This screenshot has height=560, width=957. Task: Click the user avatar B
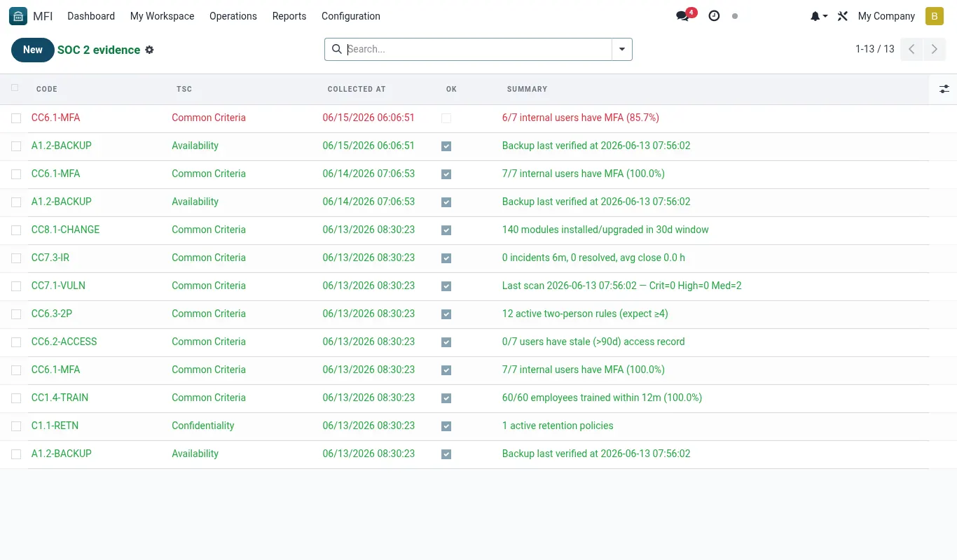point(935,16)
